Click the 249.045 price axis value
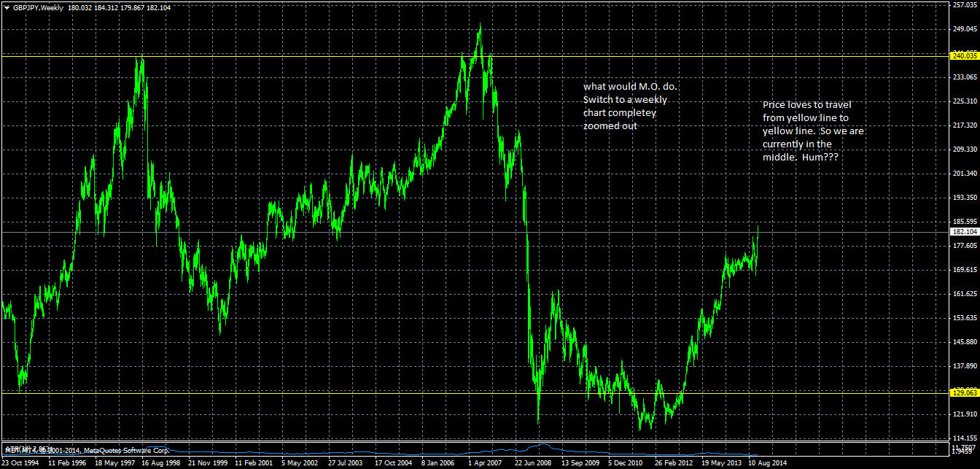 point(965,28)
